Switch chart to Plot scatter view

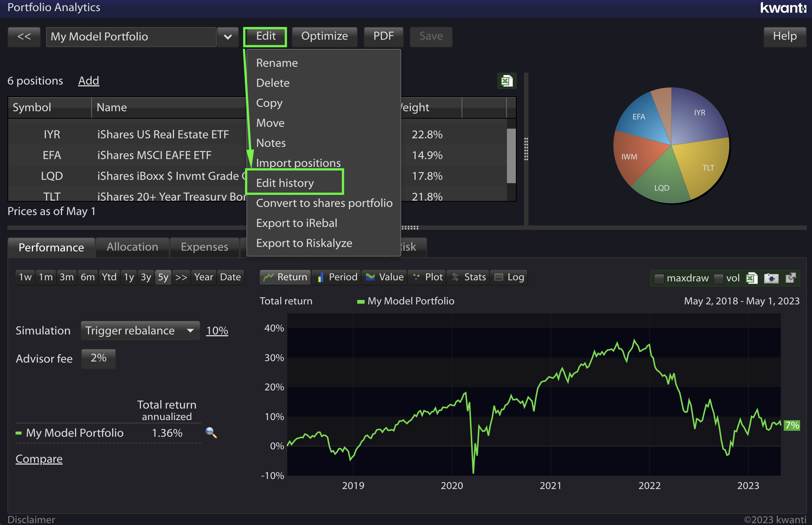pyautogui.click(x=427, y=277)
